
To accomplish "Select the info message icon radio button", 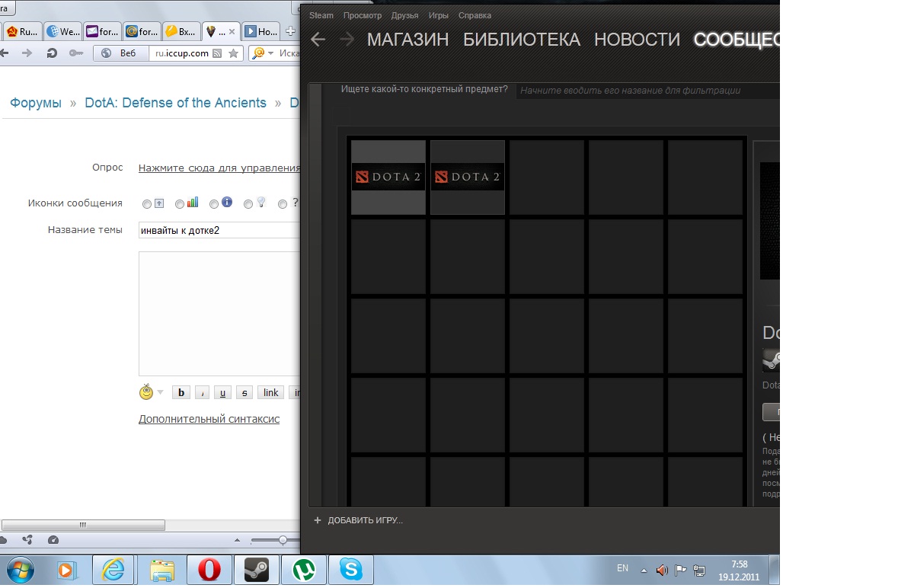I will pos(214,204).
